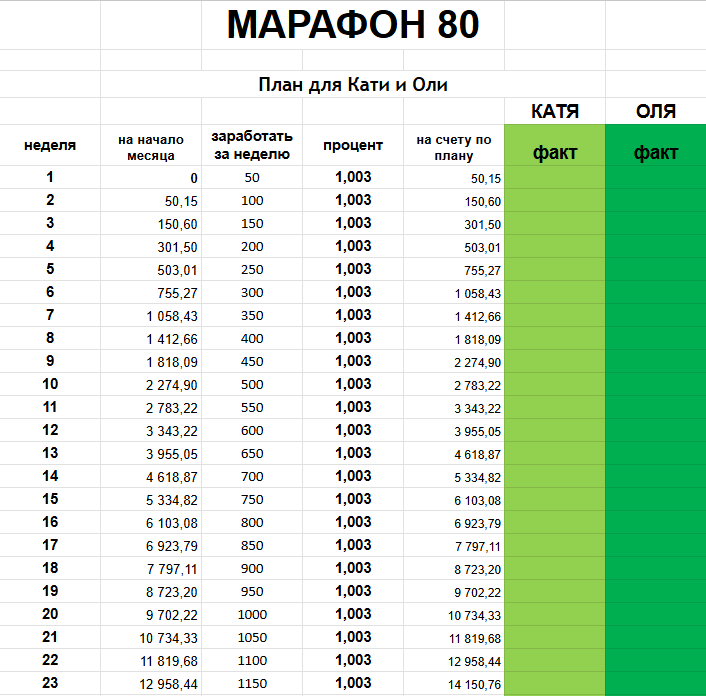This screenshot has width=706, height=696.
Task: Click planned balance 2 783,22 in week 10
Action: (x=453, y=384)
